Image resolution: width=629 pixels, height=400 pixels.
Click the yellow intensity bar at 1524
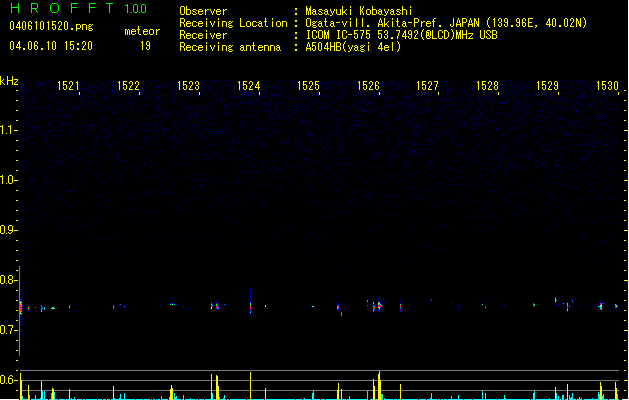tap(250, 386)
